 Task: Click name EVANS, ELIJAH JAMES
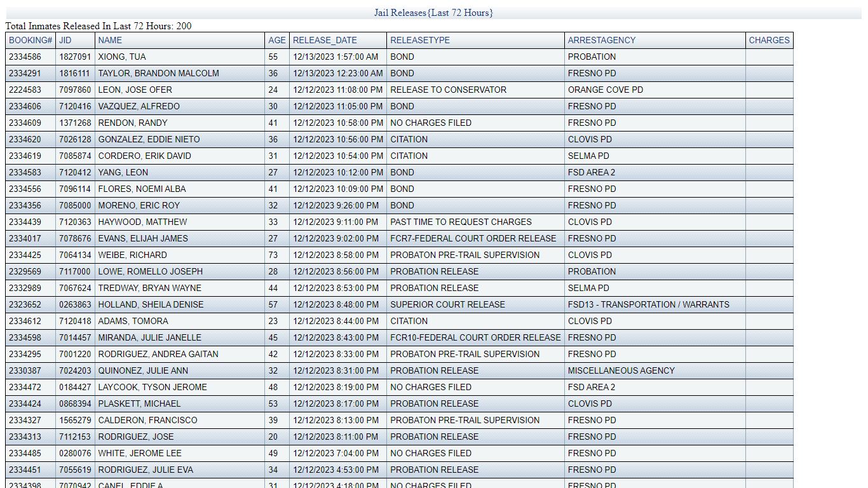(x=143, y=238)
